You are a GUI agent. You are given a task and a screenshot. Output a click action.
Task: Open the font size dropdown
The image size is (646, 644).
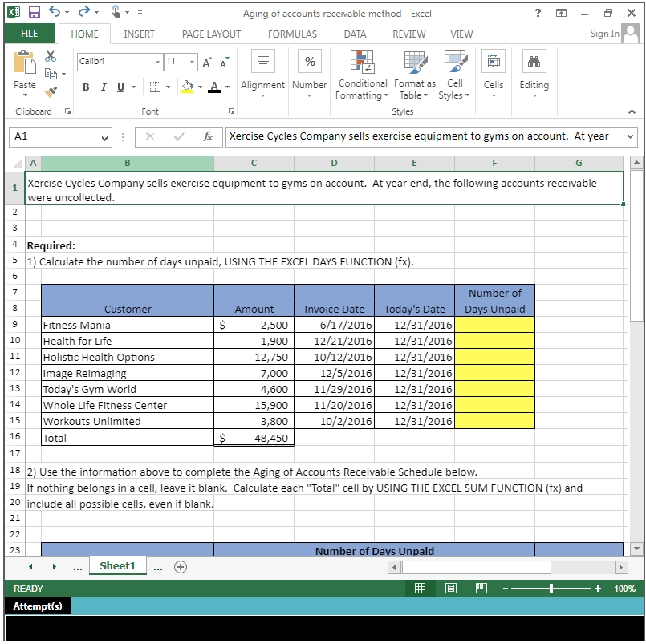(190, 62)
